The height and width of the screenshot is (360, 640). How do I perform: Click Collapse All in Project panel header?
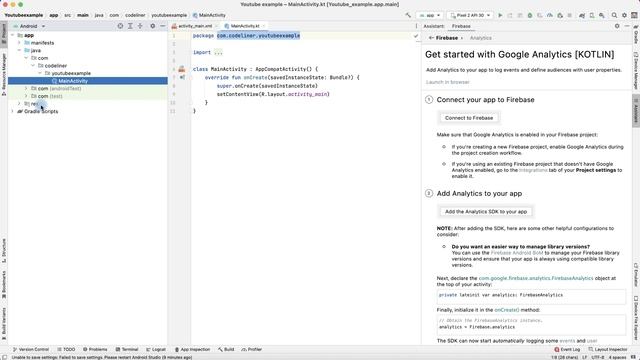(140, 26)
